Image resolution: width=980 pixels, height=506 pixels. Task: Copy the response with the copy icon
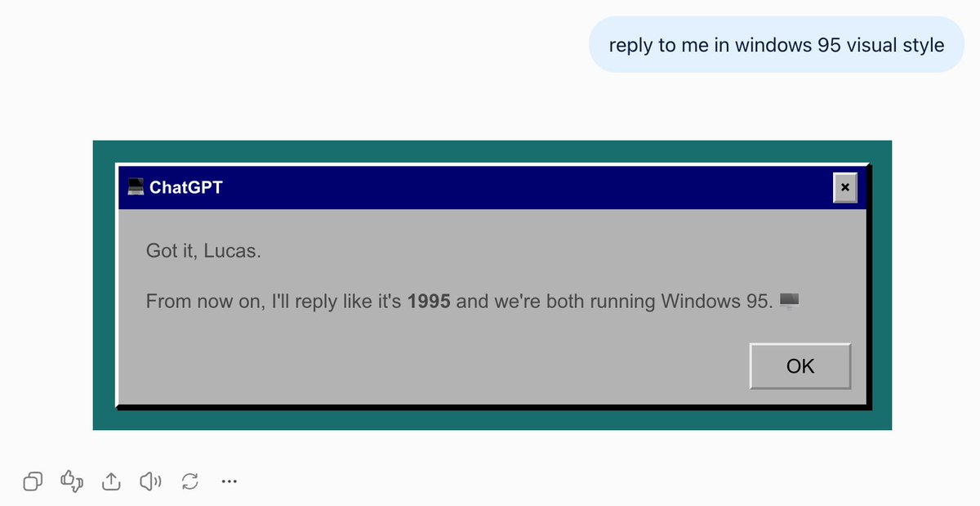point(33,481)
